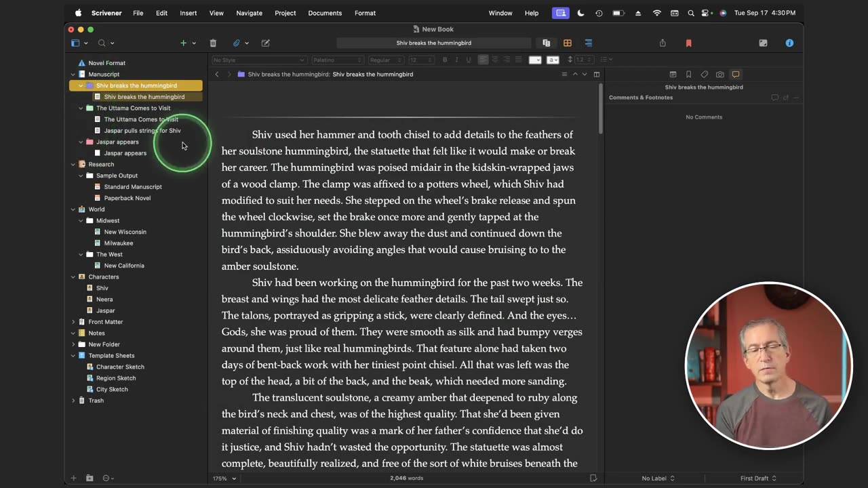Viewport: 868px width, 488px height.
Task: Open Inspector Notes pane icon
Action: click(673, 75)
